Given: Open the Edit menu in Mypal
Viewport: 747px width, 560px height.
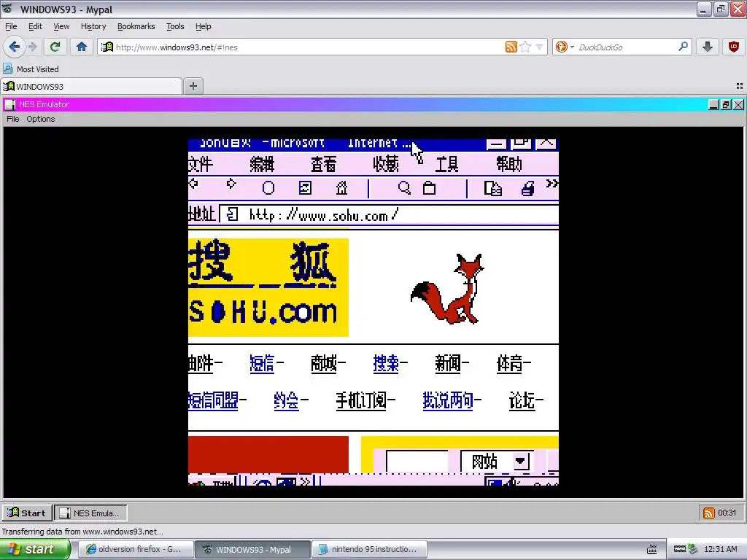Looking at the screenshot, I should 35,26.
